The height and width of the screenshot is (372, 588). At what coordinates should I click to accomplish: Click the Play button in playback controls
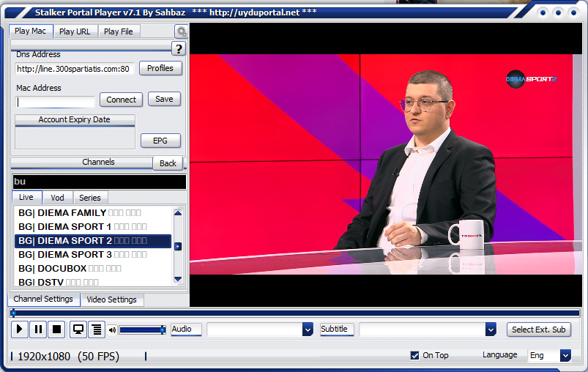point(20,330)
